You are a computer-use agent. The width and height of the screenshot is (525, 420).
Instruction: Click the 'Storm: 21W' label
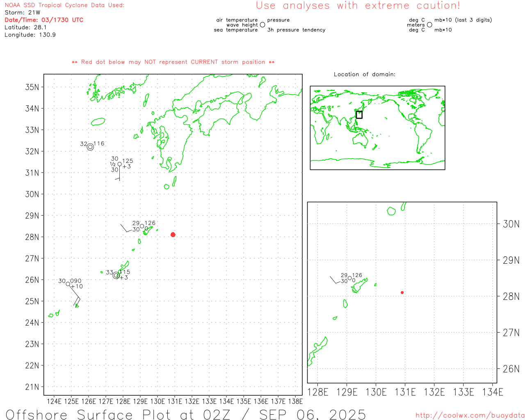23,12
